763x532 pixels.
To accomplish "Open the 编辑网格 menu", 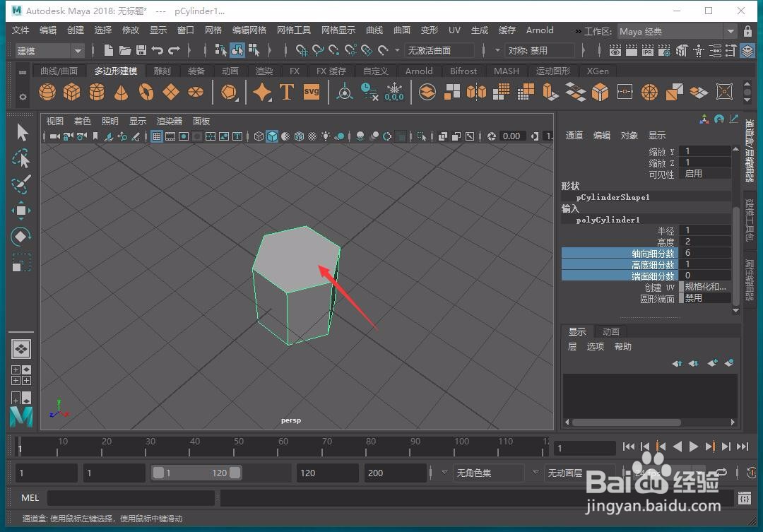I will click(249, 30).
